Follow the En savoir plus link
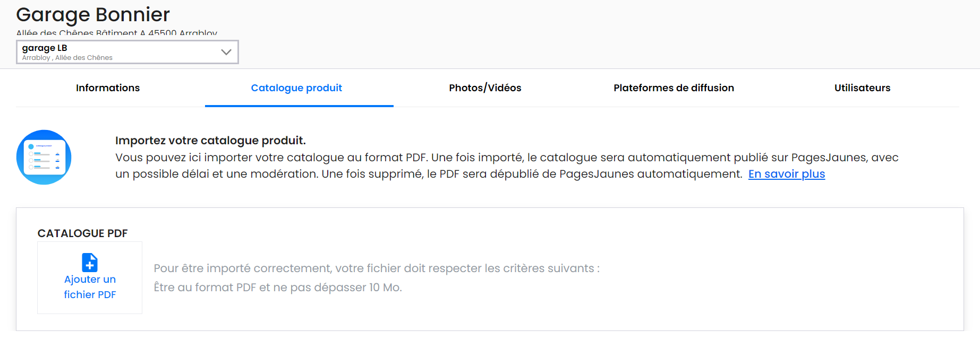Screen dimensions: 980x357 [x=787, y=174]
